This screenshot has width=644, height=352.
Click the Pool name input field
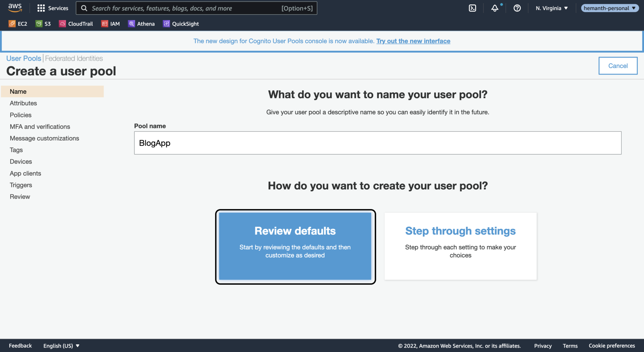377,143
